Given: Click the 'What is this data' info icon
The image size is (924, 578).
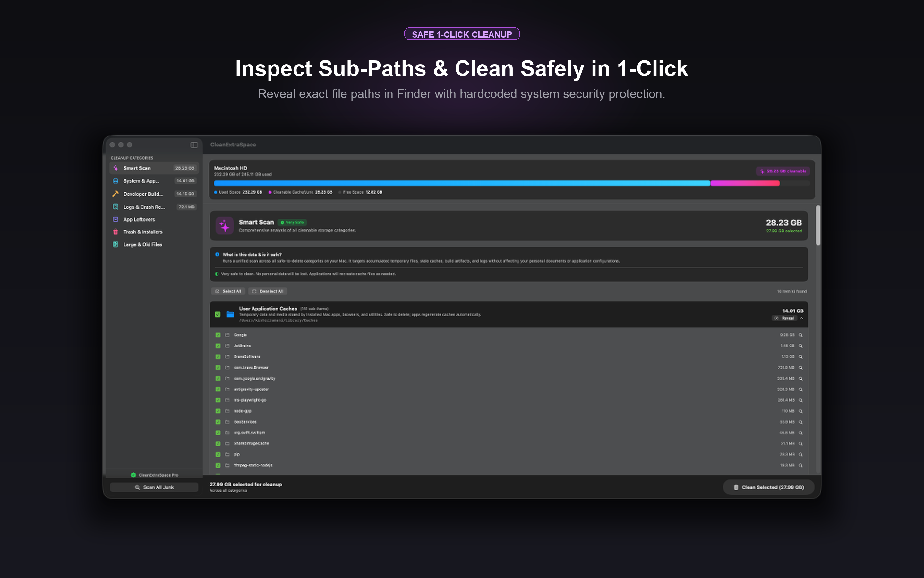Looking at the screenshot, I should click(217, 254).
